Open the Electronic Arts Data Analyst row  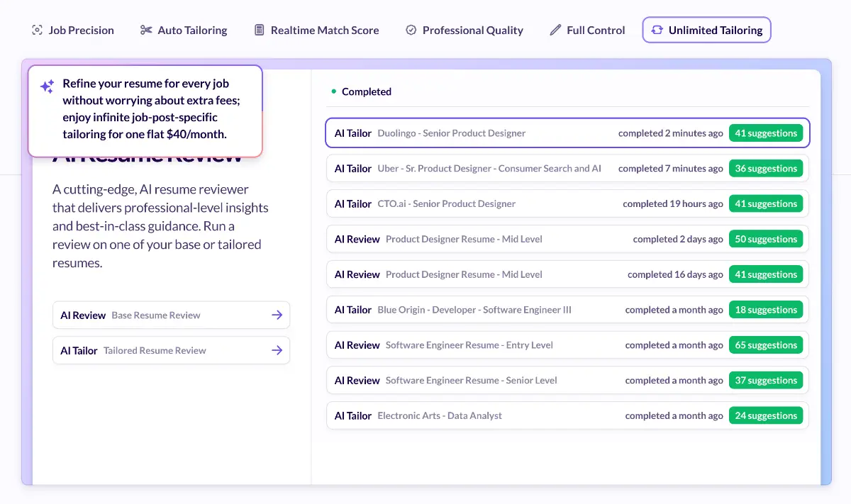(x=440, y=416)
